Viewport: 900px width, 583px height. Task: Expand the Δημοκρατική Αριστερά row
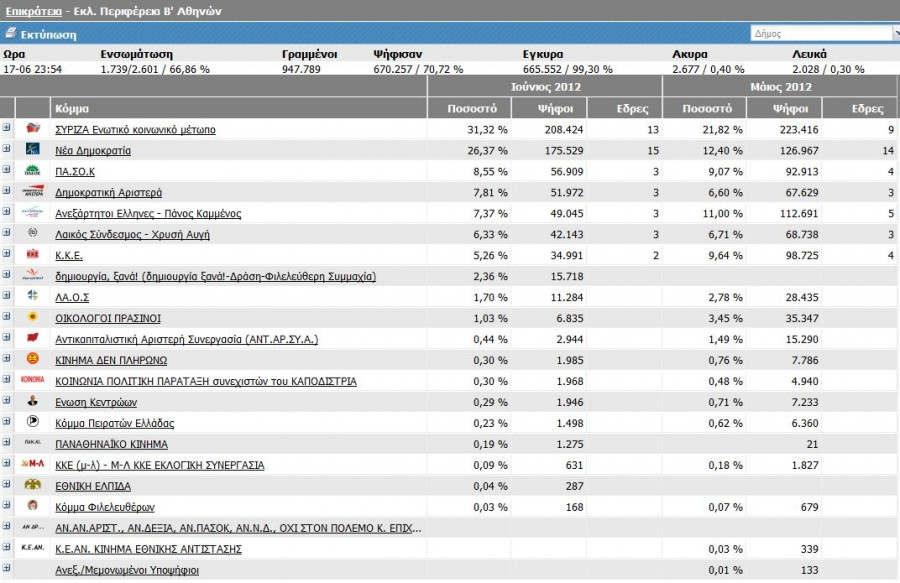pyautogui.click(x=7, y=192)
